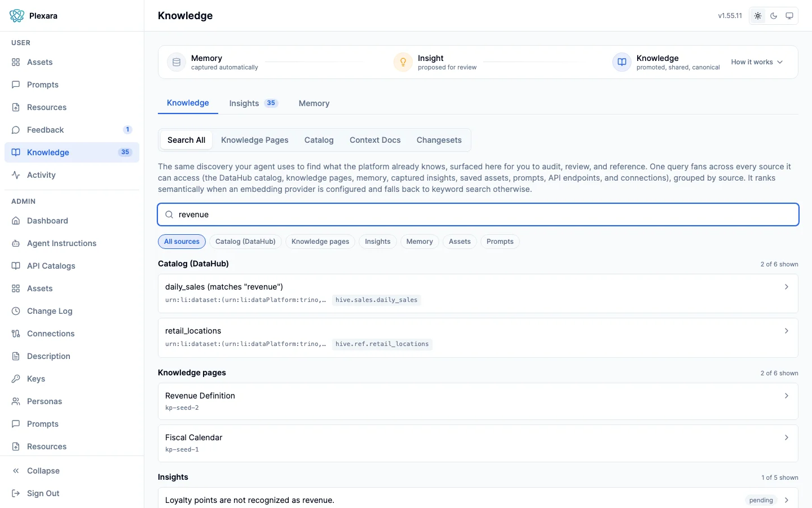Image resolution: width=812 pixels, height=508 pixels.
Task: Click API Catalogs book icon
Action: pyautogui.click(x=16, y=266)
